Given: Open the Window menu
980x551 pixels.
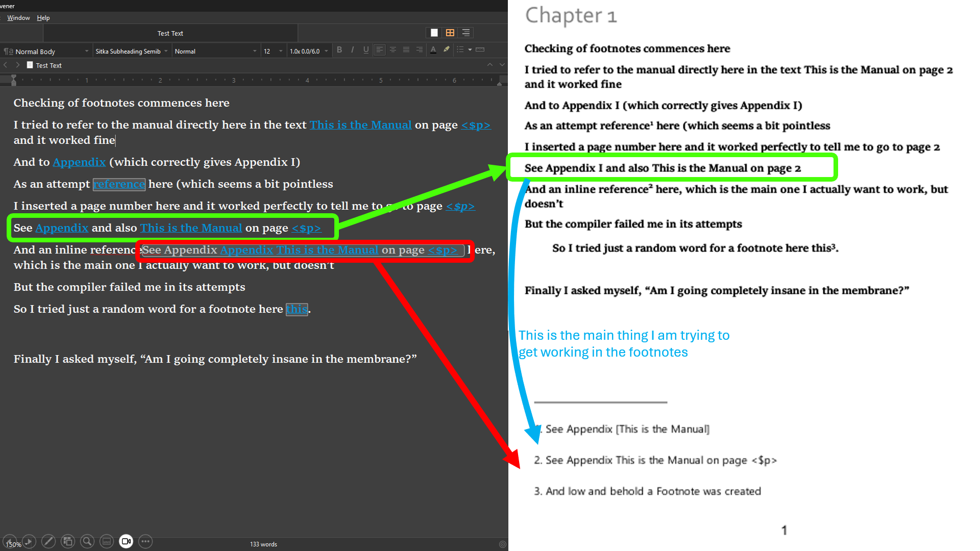Looking at the screenshot, I should click(x=18, y=18).
